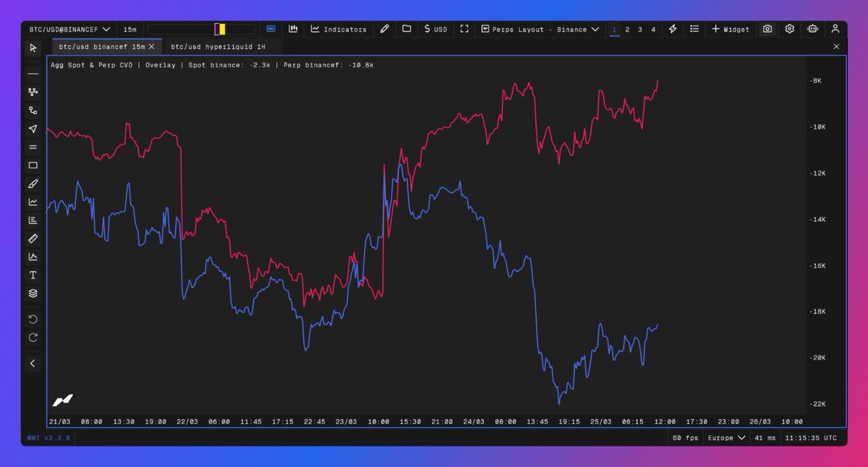Add a new element via the Widget button
The height and width of the screenshot is (467, 868).
(x=731, y=29)
